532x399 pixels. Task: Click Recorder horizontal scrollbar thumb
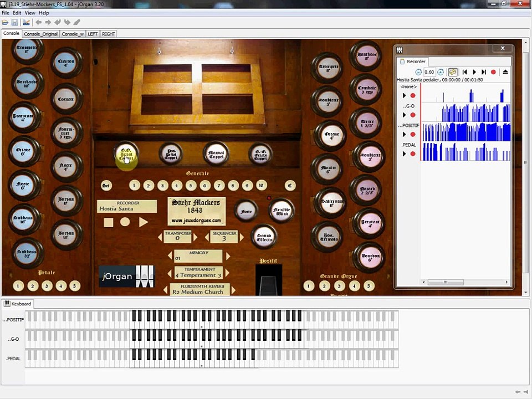tap(446, 282)
